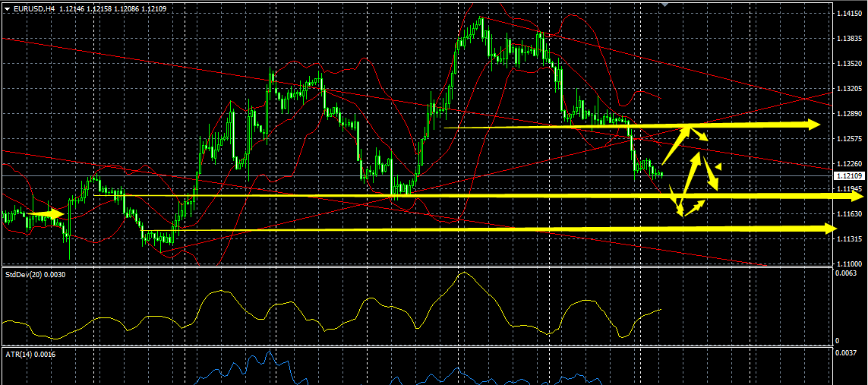Click the 1.11315 price level on the axis
868x385 pixels.
pos(848,239)
